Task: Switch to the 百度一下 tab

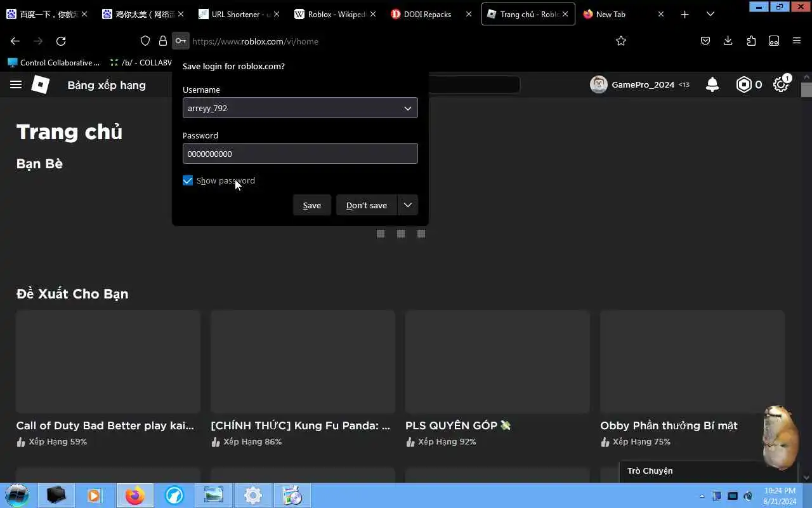Action: (47, 14)
